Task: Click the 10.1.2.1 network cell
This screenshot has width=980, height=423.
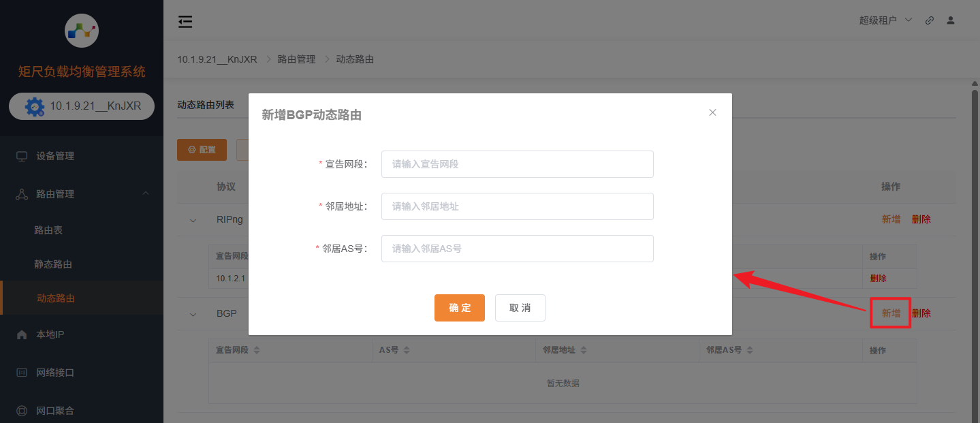Action: point(231,278)
